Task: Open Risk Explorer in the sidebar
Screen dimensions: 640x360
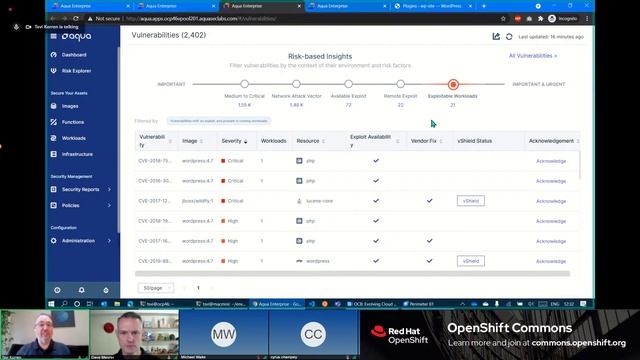Action: 76,71
